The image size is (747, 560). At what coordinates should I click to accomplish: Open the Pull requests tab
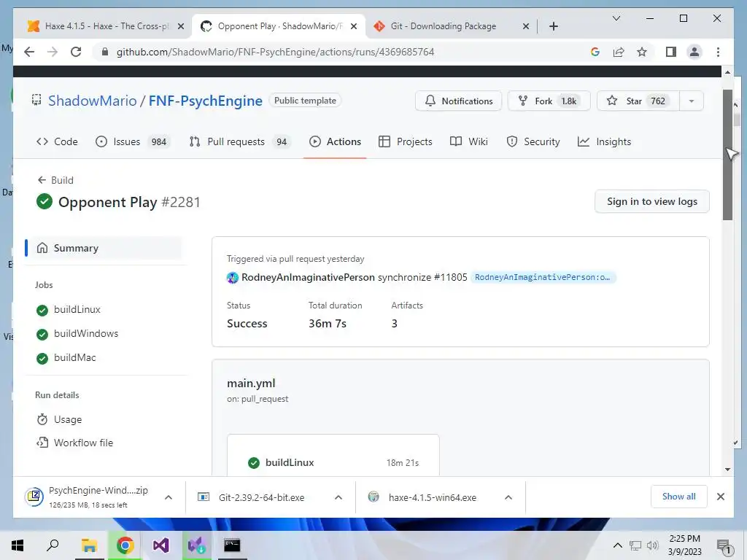pos(240,141)
